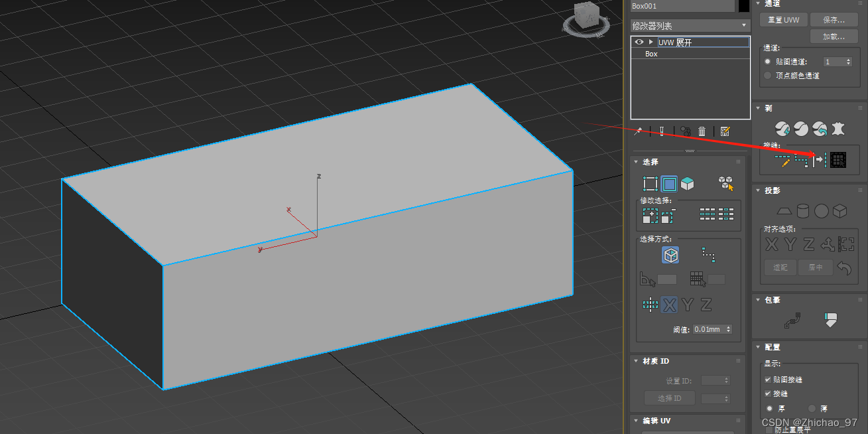The image size is (868, 434).
Task: Toggle Select By Planar Angle
Action: click(x=647, y=279)
